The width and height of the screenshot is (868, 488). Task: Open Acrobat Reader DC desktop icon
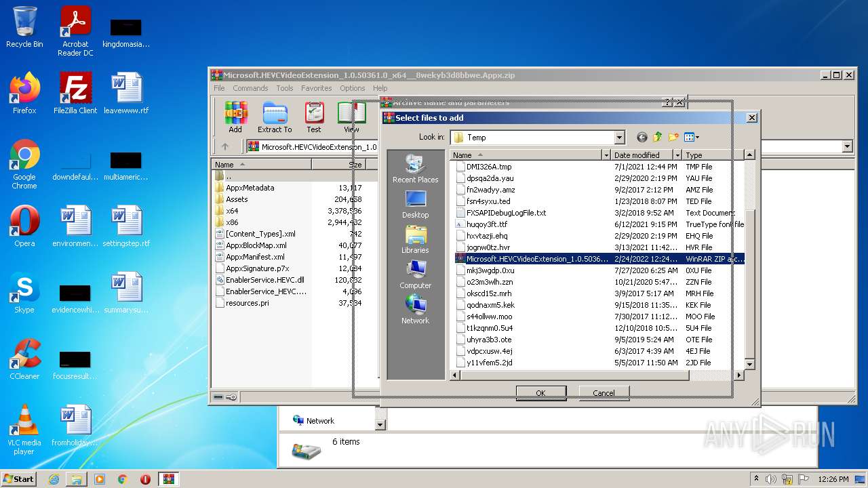coord(75,31)
